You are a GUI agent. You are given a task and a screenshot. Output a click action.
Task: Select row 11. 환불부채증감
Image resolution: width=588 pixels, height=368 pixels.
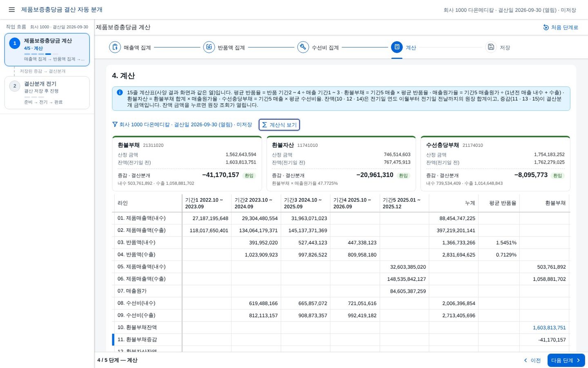pos(341,340)
